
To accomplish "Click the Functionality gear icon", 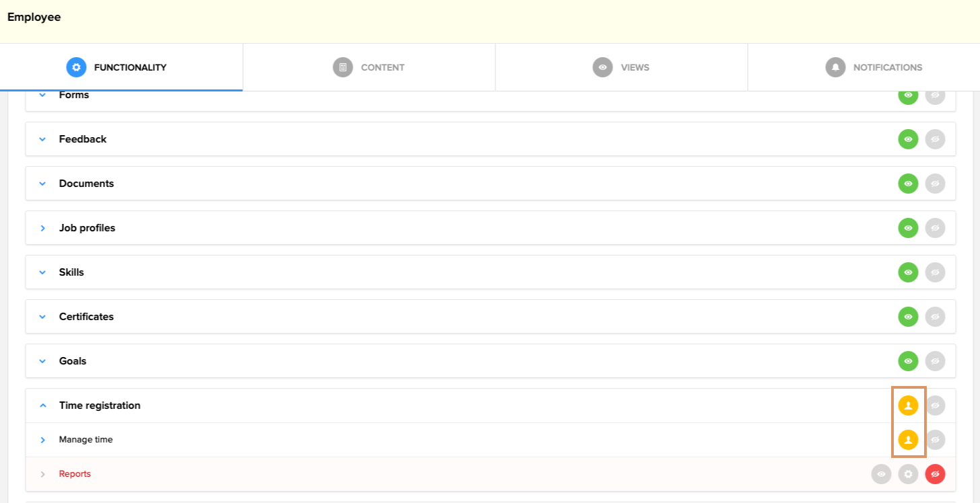I will (76, 67).
